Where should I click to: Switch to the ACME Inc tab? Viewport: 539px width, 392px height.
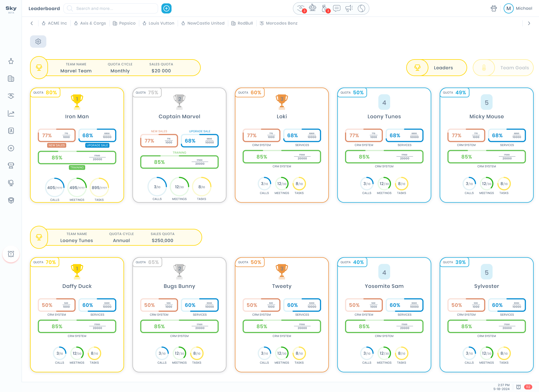point(54,23)
